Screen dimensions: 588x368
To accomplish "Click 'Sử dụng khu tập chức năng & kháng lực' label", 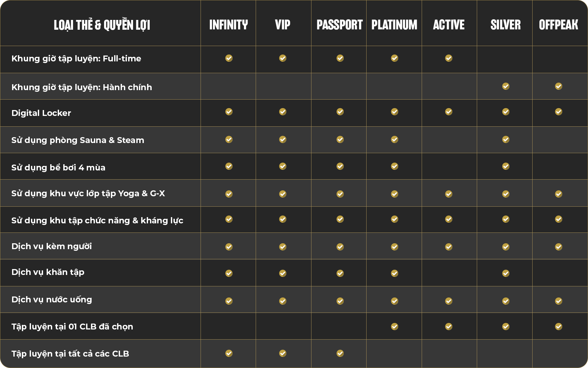I will [x=97, y=220].
